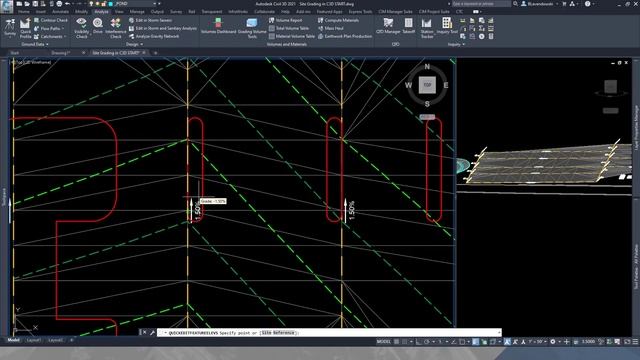Click the TOP face of the ViewCube
Viewport: 640px width, 360px height.
tap(427, 85)
